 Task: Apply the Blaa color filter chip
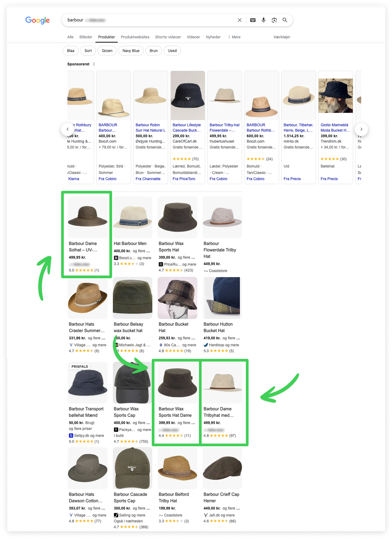pyautogui.click(x=71, y=51)
